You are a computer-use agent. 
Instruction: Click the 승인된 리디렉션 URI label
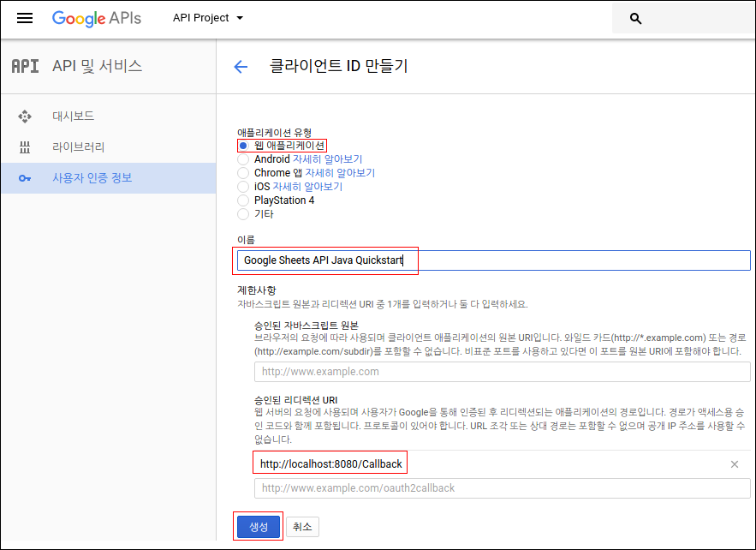(x=295, y=400)
